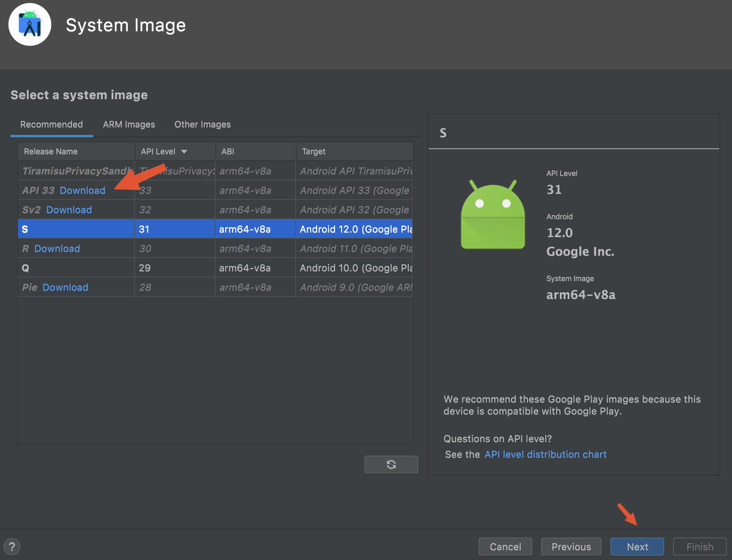
Task: Download the Pie system image
Action: pyautogui.click(x=65, y=287)
